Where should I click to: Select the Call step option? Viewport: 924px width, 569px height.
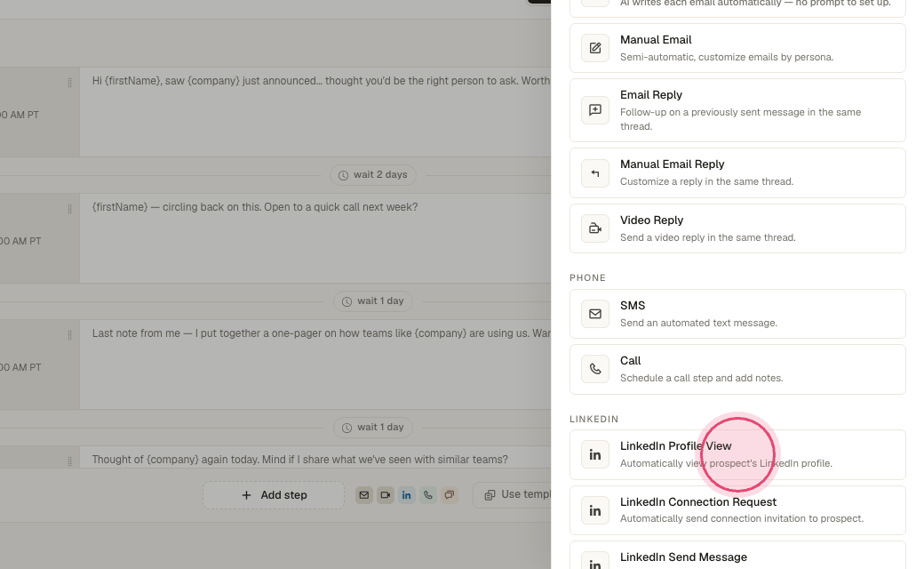(x=737, y=369)
